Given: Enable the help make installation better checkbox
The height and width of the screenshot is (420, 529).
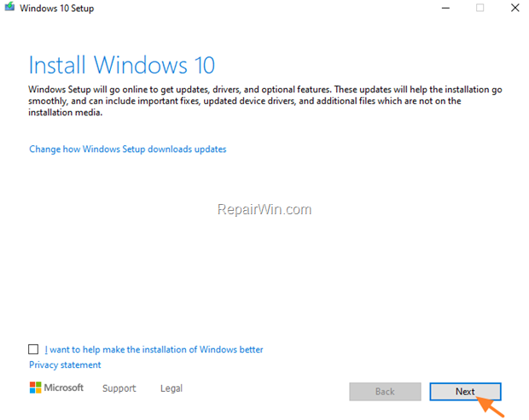Looking at the screenshot, I should [33, 349].
